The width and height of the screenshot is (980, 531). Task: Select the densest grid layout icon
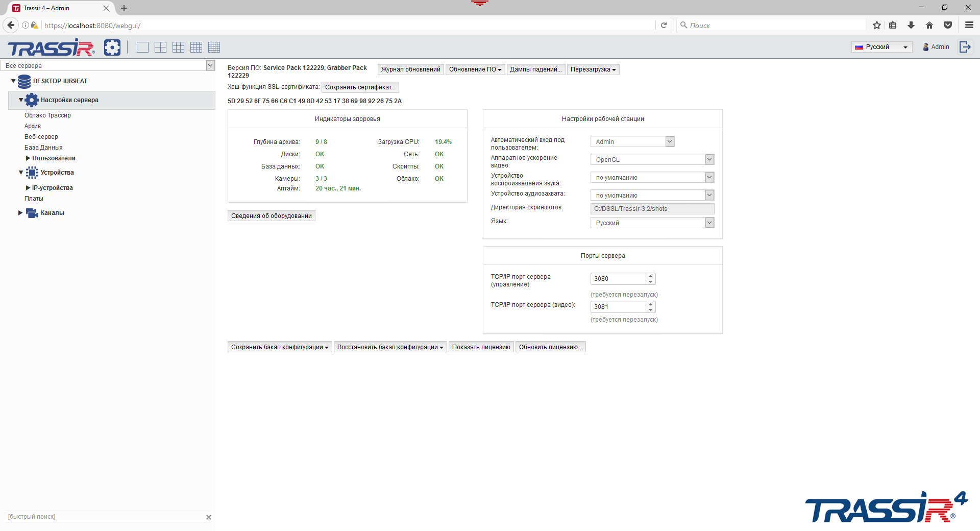tap(214, 47)
